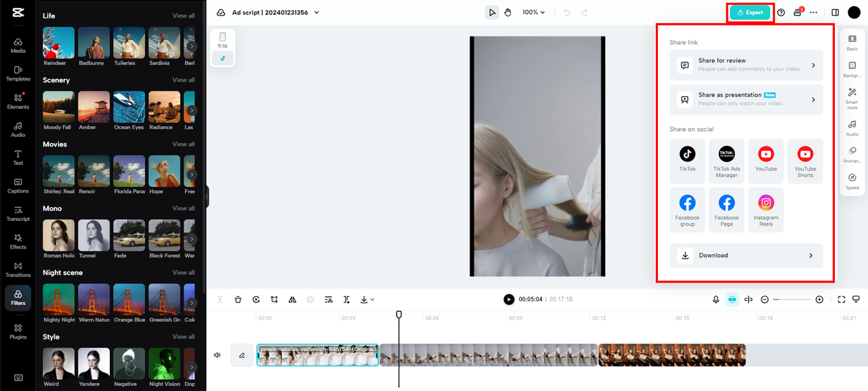
Task: View all Life filters
Action: (184, 16)
